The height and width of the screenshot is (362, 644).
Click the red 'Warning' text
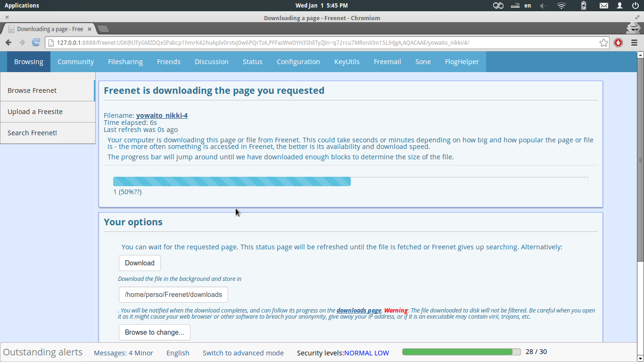pos(396,311)
